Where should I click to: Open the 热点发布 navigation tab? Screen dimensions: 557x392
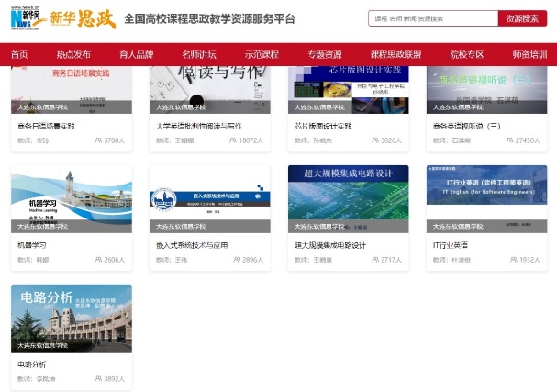click(73, 55)
